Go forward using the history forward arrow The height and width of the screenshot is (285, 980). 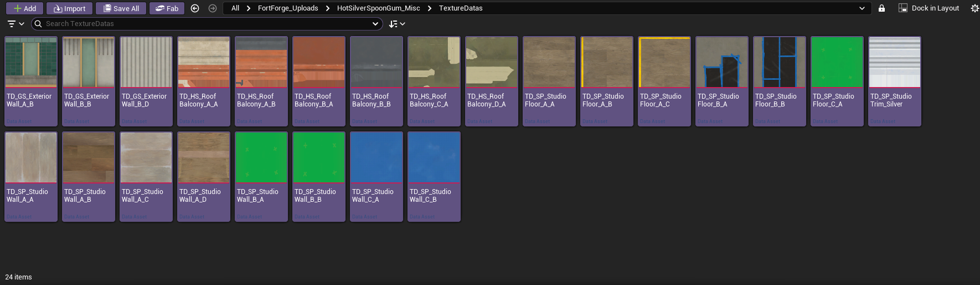click(213, 8)
